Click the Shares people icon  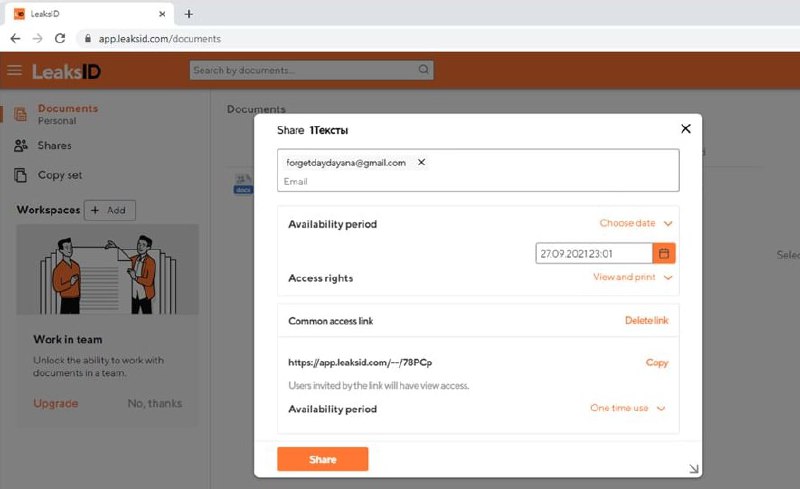[x=21, y=145]
